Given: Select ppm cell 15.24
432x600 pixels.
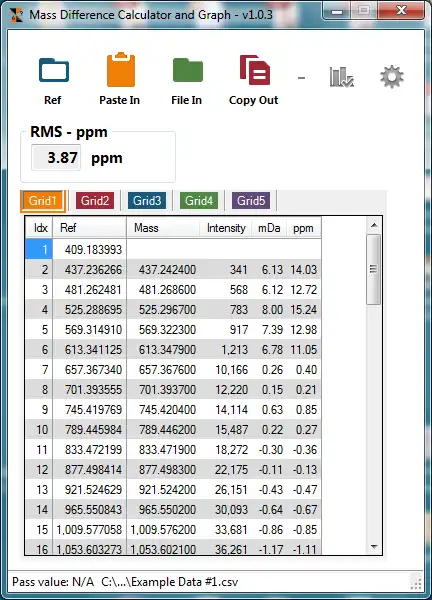Looking at the screenshot, I should (x=304, y=310).
